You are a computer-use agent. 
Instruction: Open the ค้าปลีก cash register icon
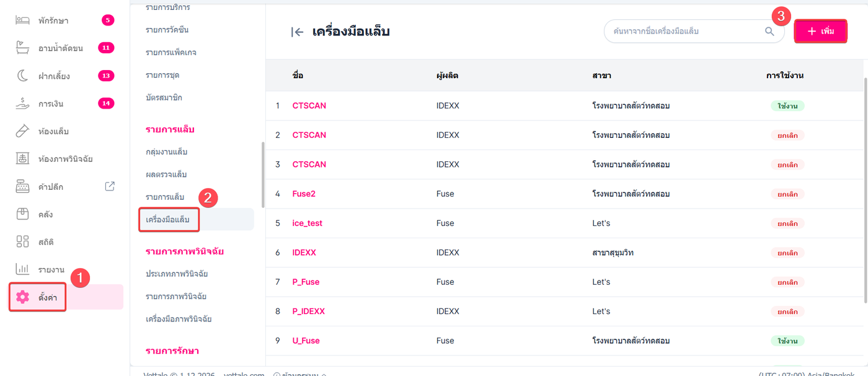pos(23,186)
